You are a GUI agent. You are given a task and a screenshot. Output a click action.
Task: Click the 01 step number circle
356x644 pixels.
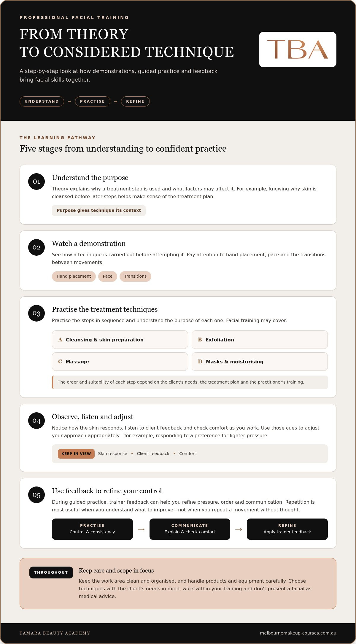tap(36, 182)
